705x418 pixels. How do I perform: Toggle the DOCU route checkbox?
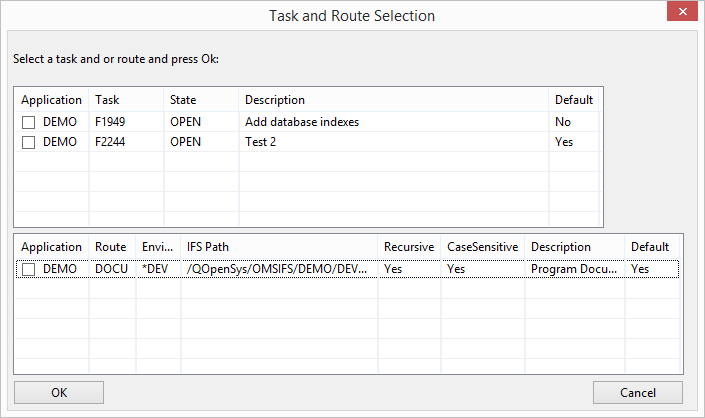(x=29, y=269)
